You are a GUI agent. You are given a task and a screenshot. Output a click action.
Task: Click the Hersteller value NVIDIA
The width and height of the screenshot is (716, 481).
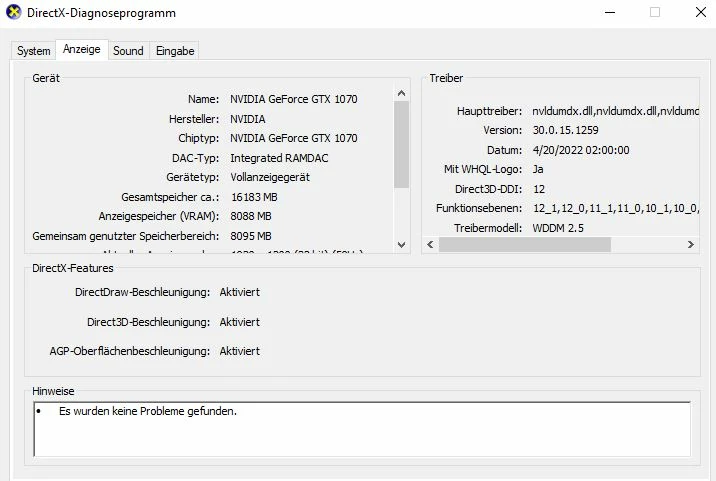pyautogui.click(x=247, y=119)
